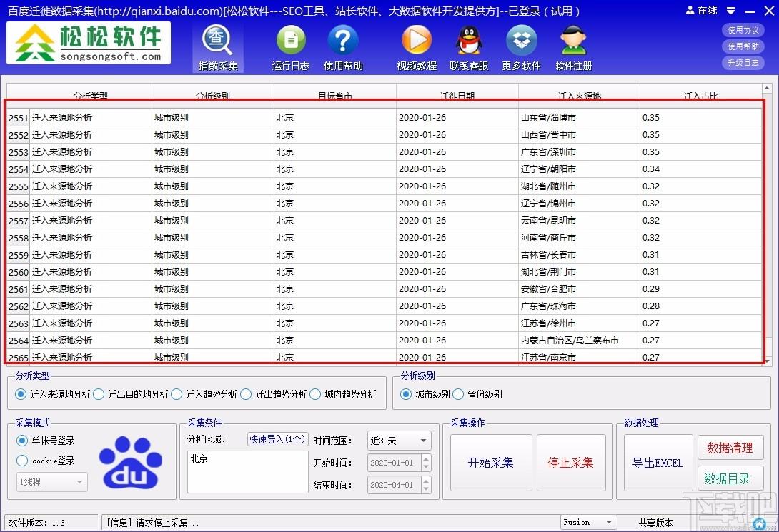The width and height of the screenshot is (779, 532).
Task: Open the 时间范围 近30天 dropdown
Action: (x=399, y=441)
